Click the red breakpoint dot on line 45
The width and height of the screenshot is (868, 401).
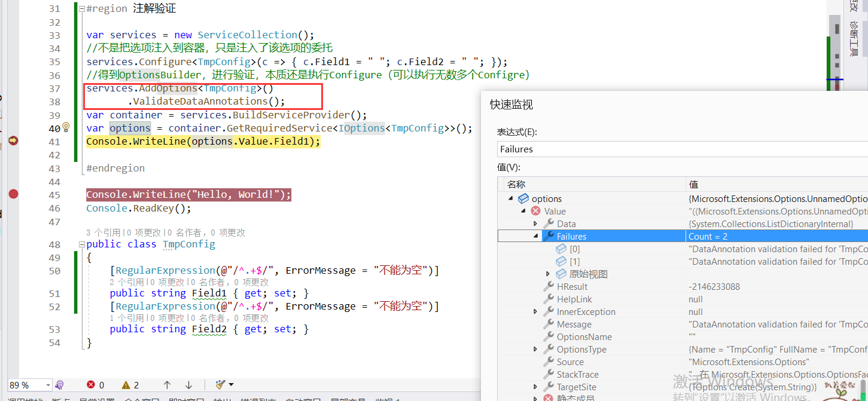click(x=13, y=194)
